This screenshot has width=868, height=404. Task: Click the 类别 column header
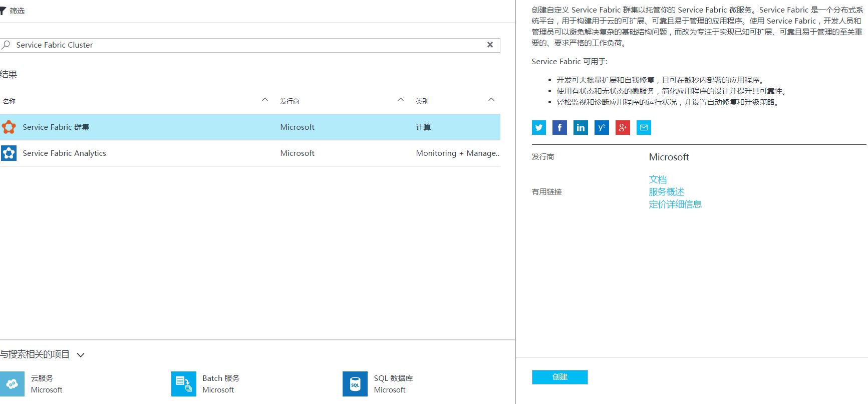[x=422, y=101]
